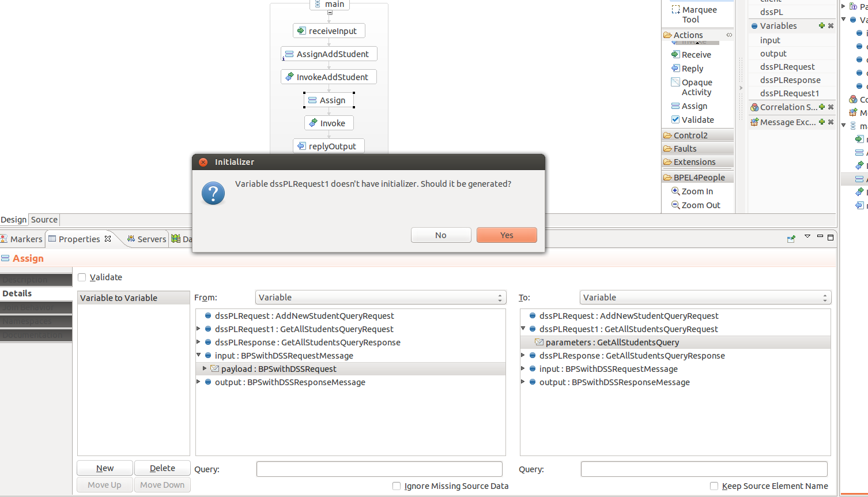Select the Variable to Variable copy entry
Image resolution: width=868 pixels, height=497 pixels.
pyautogui.click(x=134, y=298)
